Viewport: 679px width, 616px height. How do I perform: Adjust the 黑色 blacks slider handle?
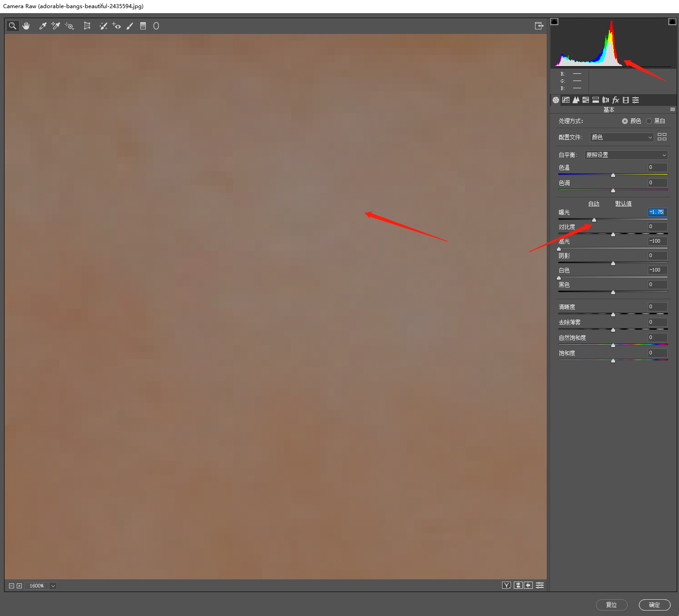(x=613, y=292)
